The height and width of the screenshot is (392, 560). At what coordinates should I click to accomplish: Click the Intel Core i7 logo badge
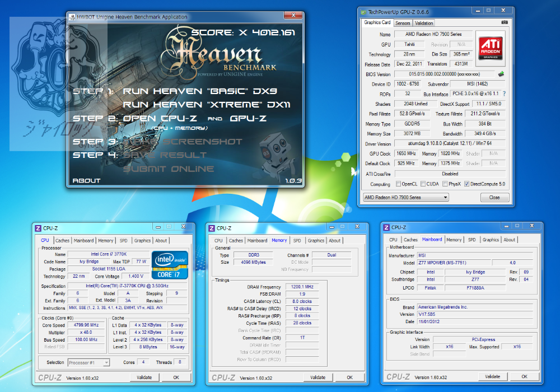170,265
